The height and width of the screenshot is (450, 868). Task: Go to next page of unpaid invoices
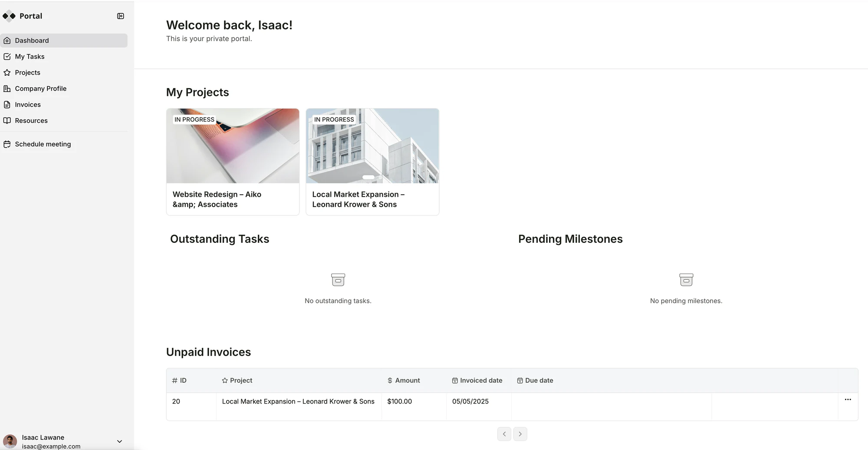[520, 434]
